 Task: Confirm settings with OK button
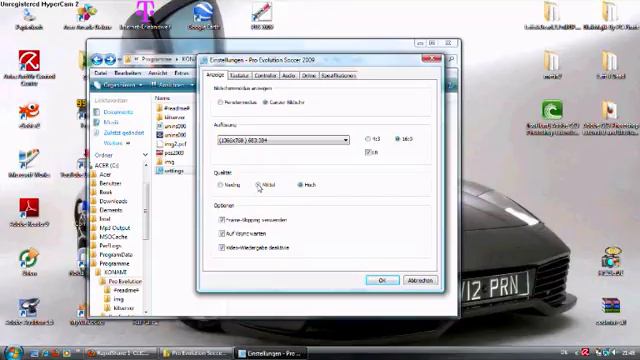click(x=382, y=280)
